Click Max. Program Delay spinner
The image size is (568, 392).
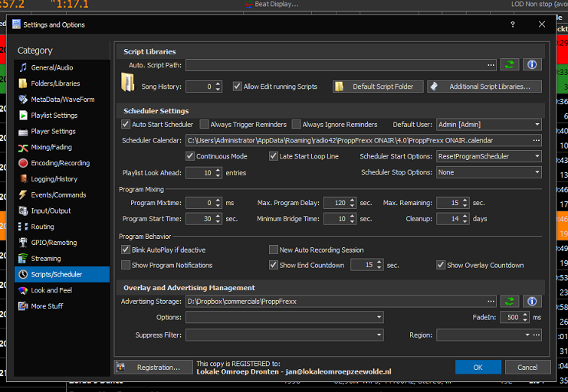coord(340,203)
